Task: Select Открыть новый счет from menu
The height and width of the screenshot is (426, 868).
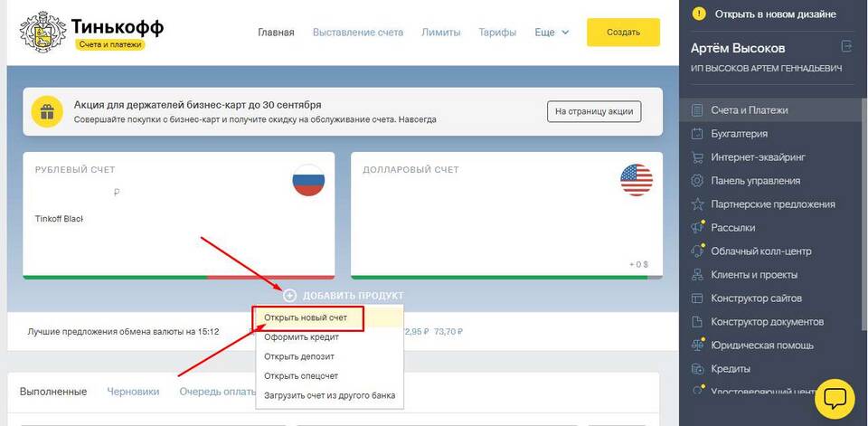Action: point(307,318)
